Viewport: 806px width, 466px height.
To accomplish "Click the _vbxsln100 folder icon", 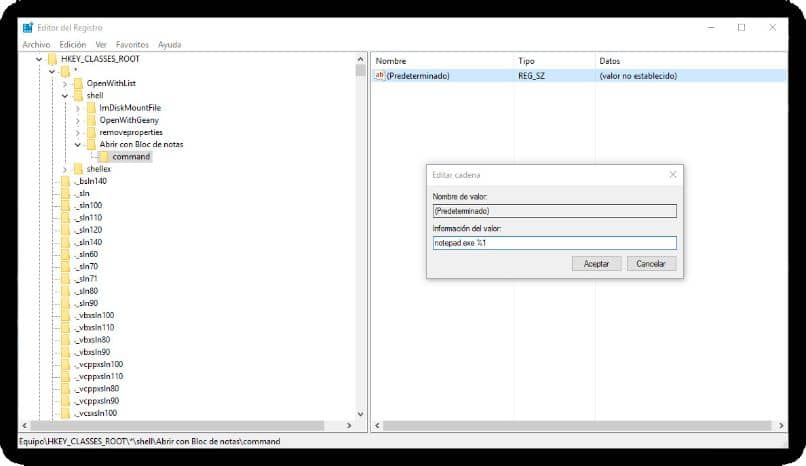I will pos(65,315).
